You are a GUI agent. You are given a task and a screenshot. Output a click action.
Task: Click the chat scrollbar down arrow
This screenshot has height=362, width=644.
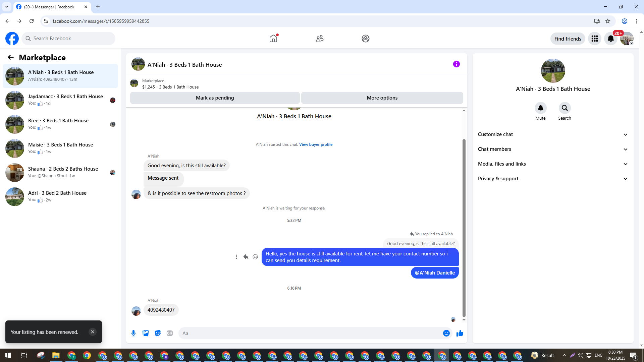(x=464, y=320)
